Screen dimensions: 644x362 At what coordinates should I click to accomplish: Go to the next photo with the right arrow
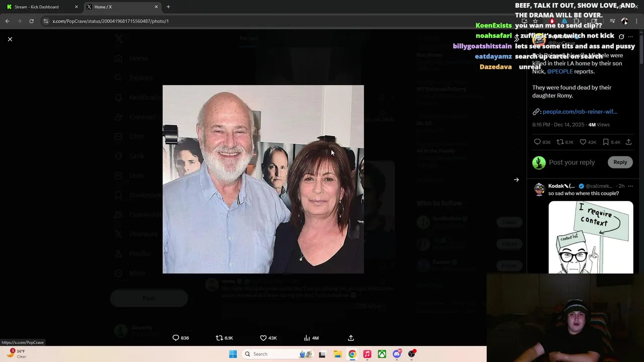pos(516,179)
